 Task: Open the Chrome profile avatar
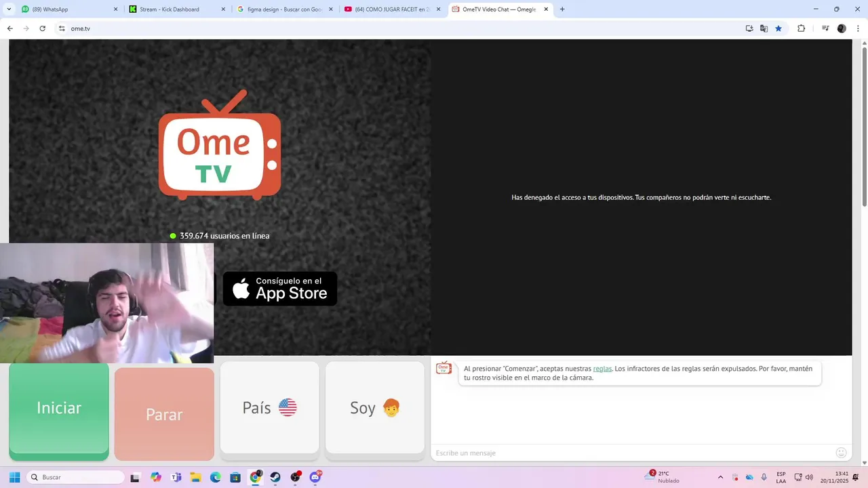(x=842, y=28)
